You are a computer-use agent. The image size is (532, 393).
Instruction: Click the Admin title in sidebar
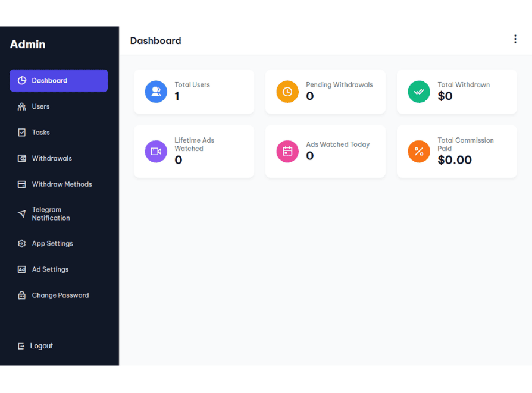pos(28,45)
